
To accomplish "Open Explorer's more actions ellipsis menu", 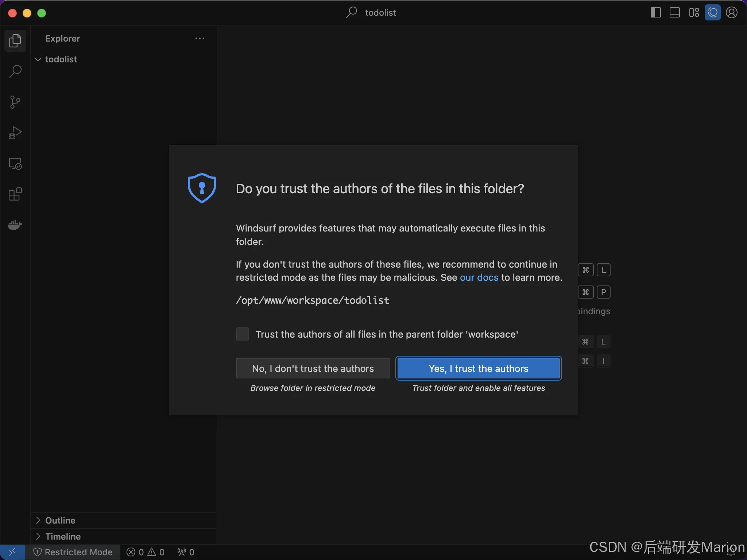I will coord(200,38).
